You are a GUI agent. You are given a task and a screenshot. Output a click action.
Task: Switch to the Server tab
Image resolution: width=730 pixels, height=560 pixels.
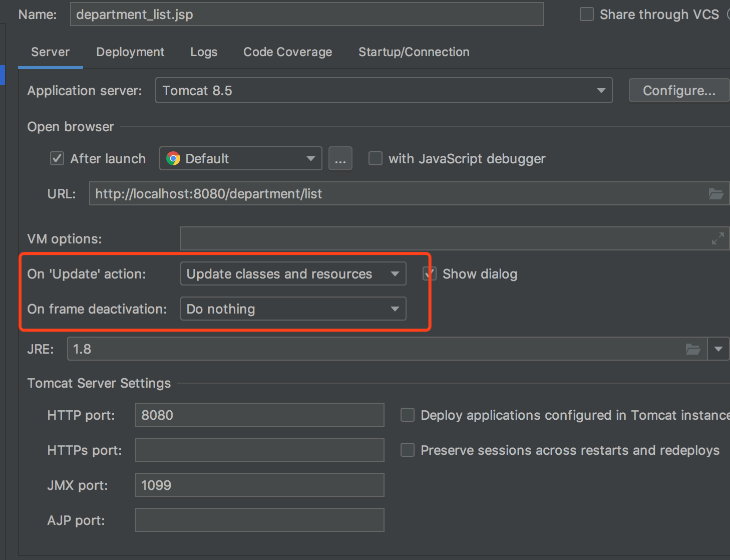coord(51,52)
